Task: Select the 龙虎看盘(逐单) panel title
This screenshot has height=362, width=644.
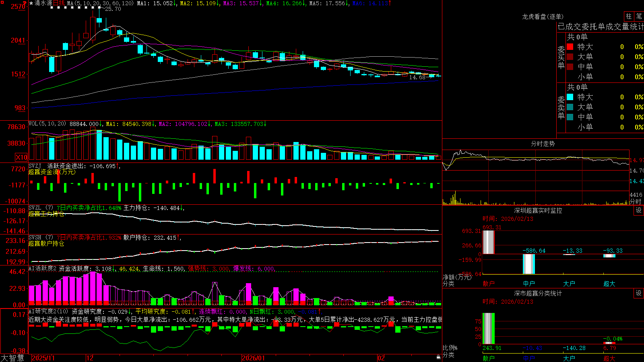Action: pos(543,16)
